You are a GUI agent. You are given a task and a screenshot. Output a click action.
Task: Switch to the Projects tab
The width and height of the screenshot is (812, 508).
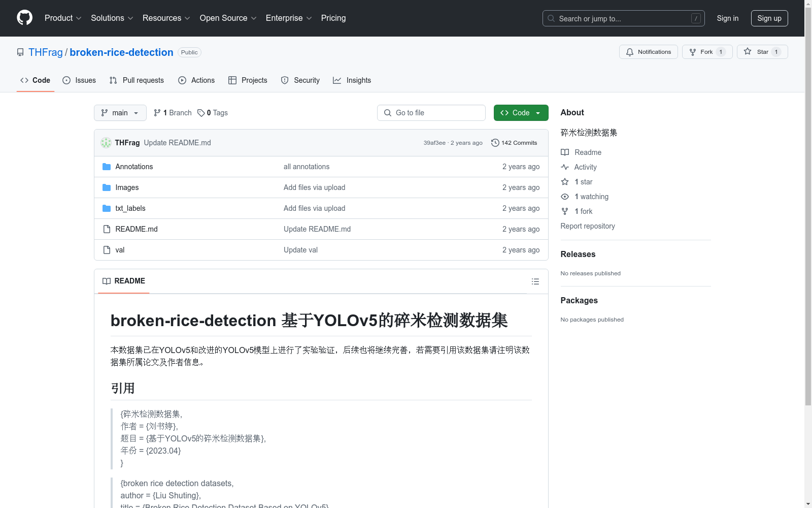point(248,80)
